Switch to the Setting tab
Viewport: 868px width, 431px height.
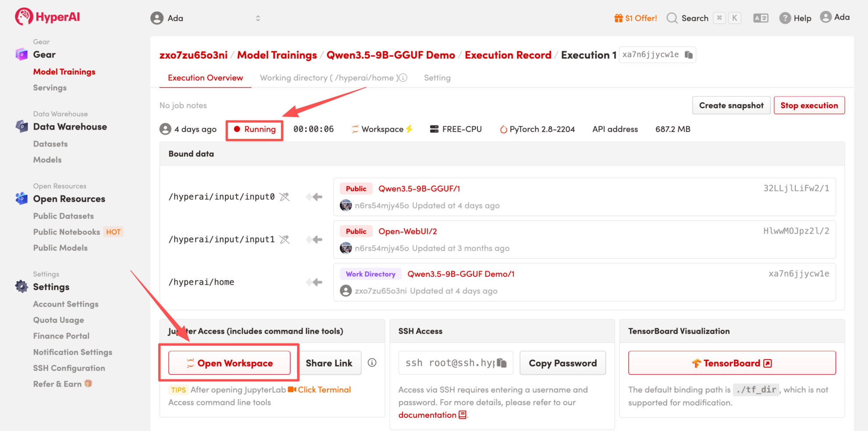[437, 78]
